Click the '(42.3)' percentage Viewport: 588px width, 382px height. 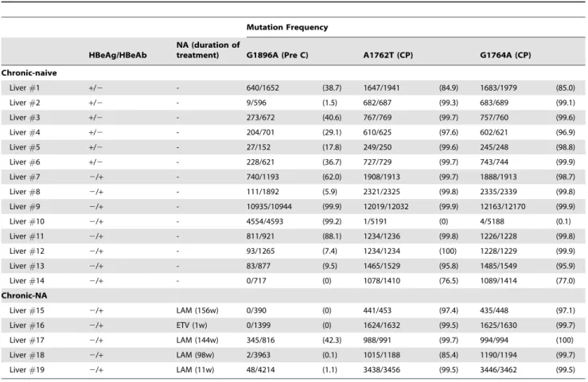pos(332,340)
